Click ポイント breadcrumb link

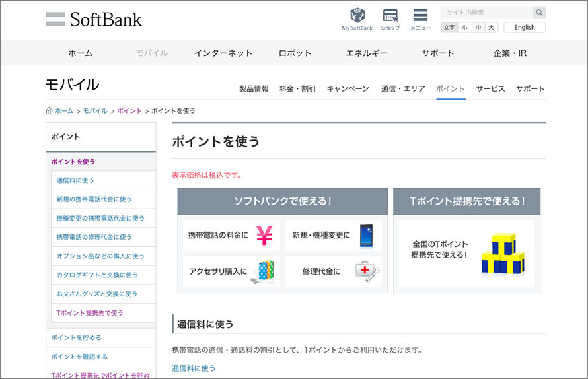point(129,111)
